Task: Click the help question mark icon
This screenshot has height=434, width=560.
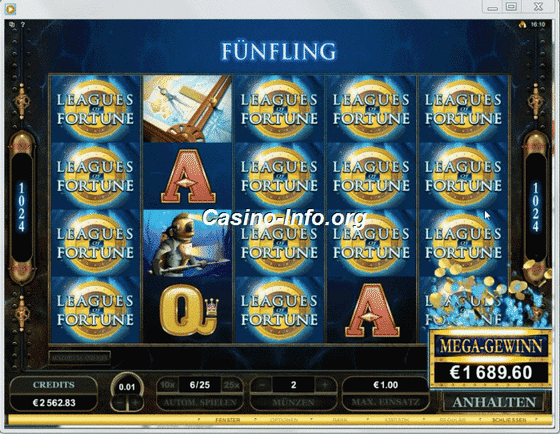Action: tap(23, 25)
